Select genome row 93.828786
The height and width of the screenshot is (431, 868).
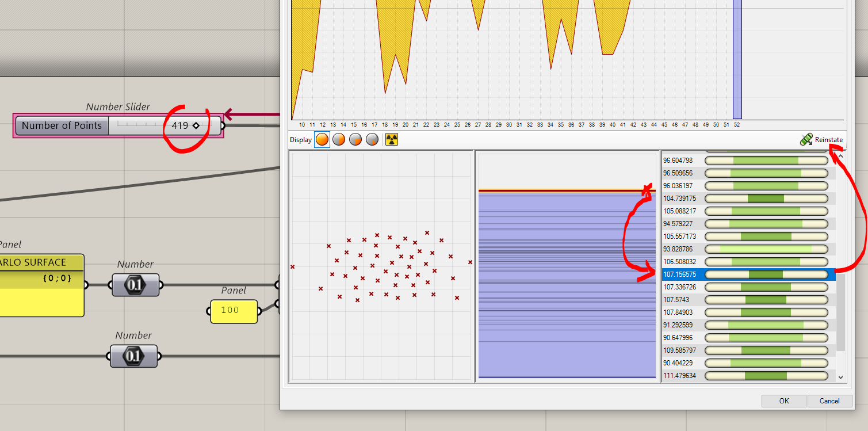[x=748, y=249]
